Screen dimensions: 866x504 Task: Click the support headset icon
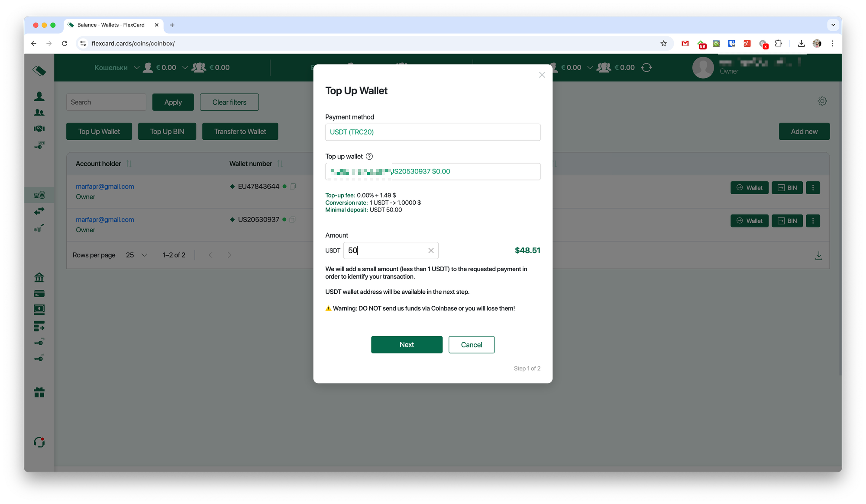pos(39,442)
